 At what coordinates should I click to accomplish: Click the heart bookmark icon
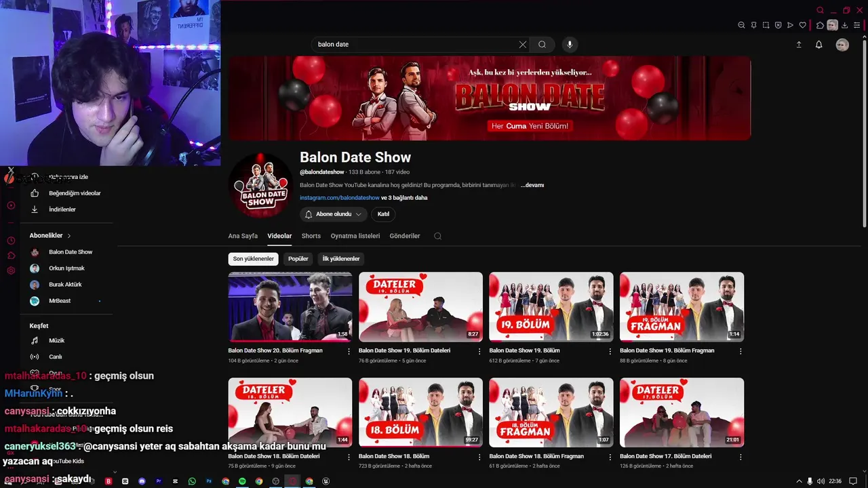click(802, 25)
